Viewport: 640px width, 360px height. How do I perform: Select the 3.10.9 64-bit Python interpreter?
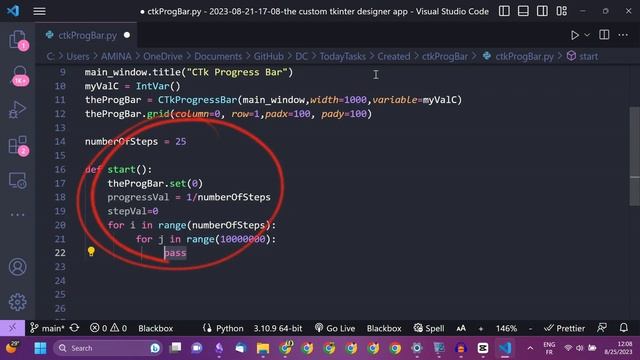(x=278, y=328)
